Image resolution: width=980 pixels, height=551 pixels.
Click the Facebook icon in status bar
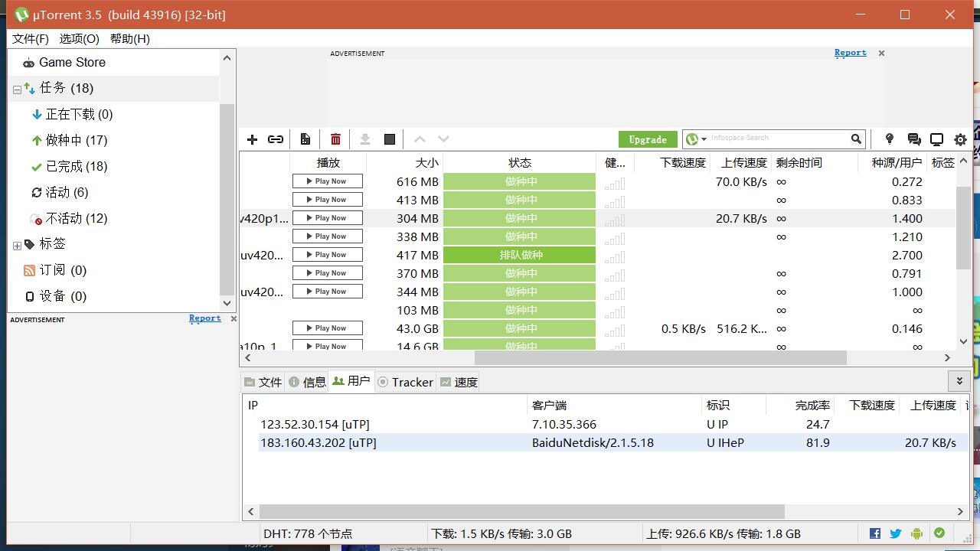[875, 533]
